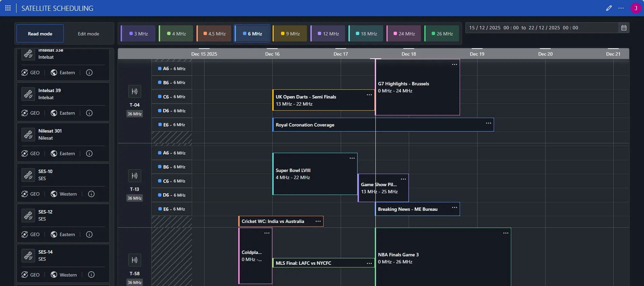644x286 pixels.
Task: Select the 9 MHz bandwidth tab
Action: [290, 33]
